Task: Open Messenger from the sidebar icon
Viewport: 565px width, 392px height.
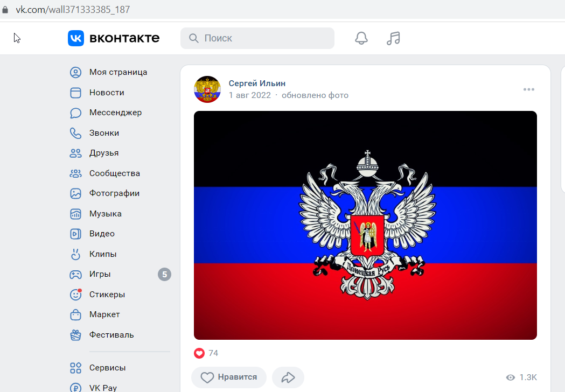Action: pyautogui.click(x=75, y=113)
